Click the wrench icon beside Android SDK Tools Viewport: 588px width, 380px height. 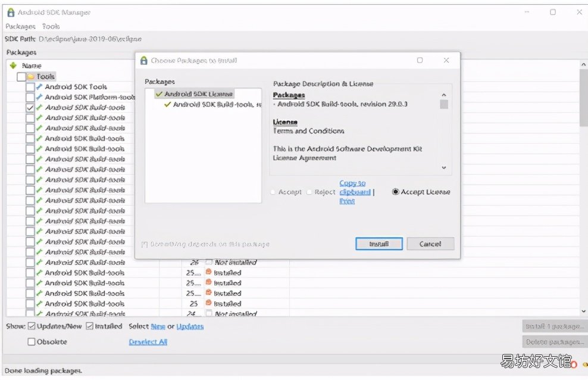39,86
